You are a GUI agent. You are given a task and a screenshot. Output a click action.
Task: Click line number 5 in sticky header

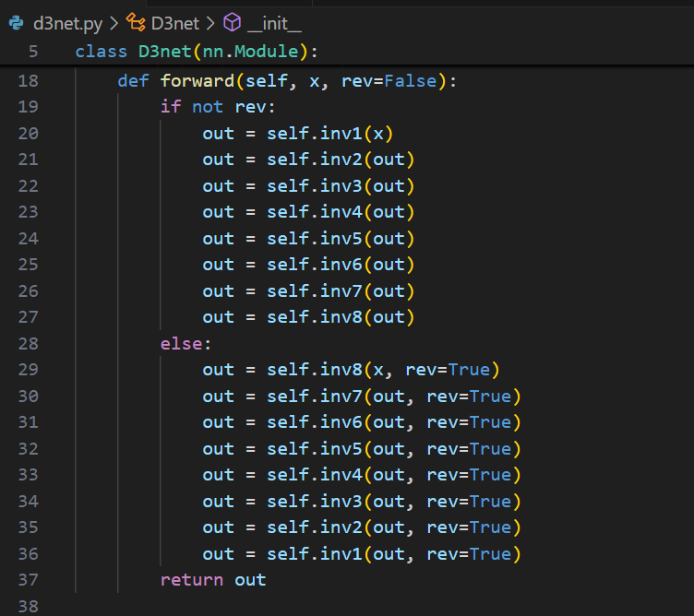[x=33, y=52]
